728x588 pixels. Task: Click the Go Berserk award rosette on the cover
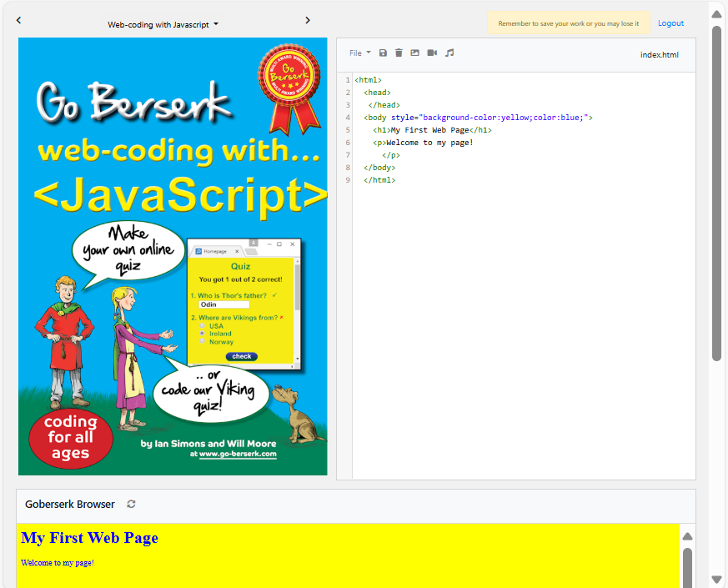point(289,88)
